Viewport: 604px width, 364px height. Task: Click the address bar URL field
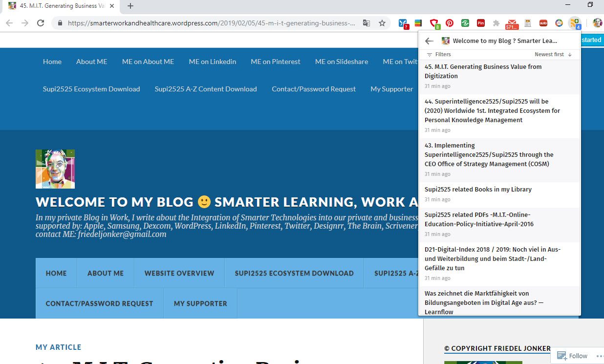[211, 23]
